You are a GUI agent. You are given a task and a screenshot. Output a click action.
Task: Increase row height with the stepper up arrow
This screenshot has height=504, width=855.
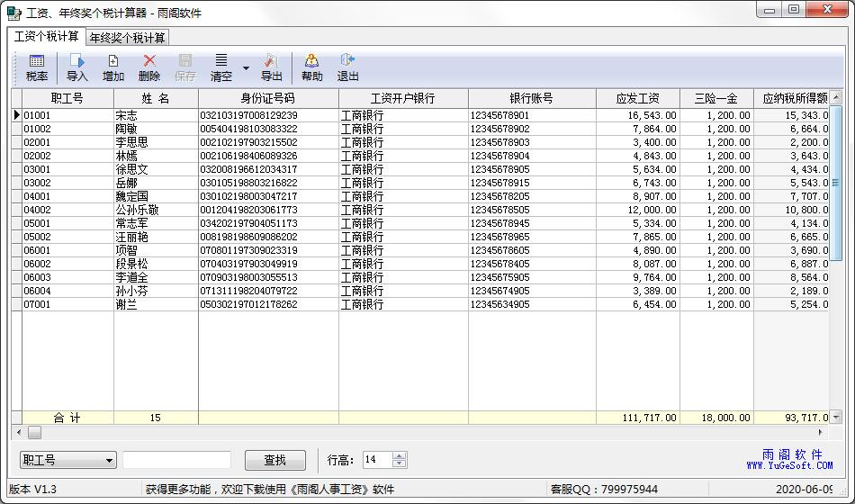[400, 455]
